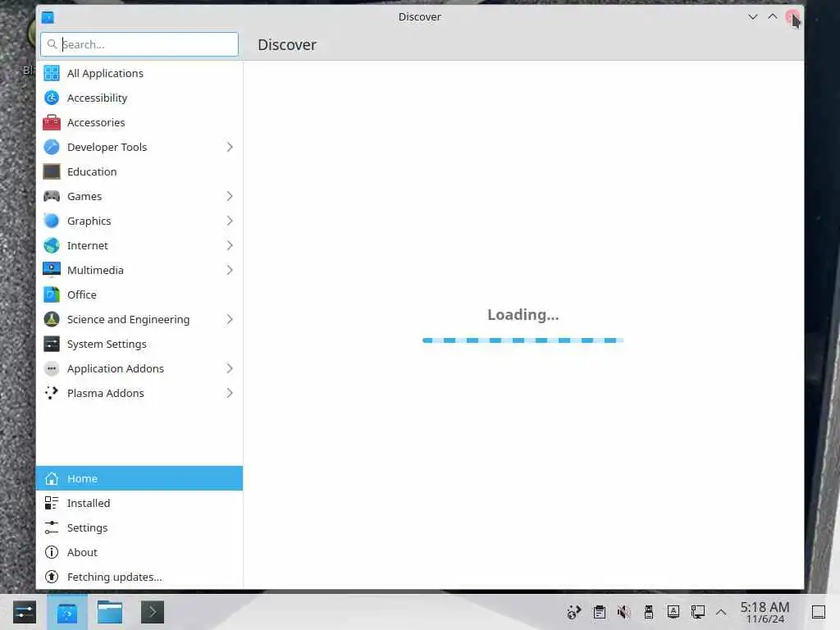Click the About info icon
Image resolution: width=840 pixels, height=630 pixels.
tap(52, 552)
